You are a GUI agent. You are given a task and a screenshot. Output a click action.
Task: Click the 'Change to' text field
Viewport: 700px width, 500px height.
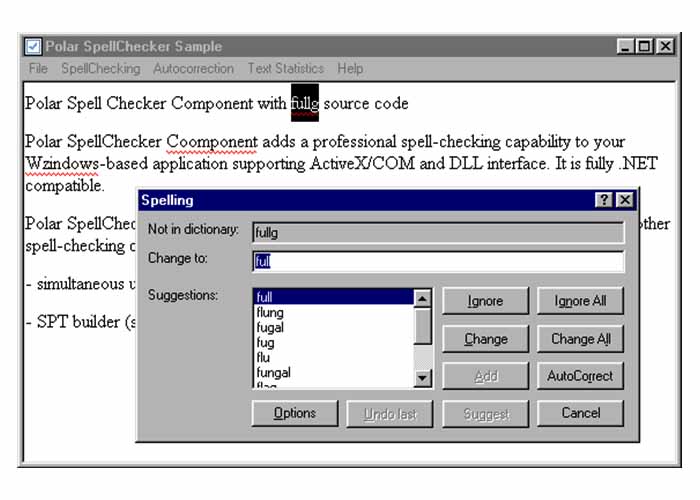[x=438, y=262]
